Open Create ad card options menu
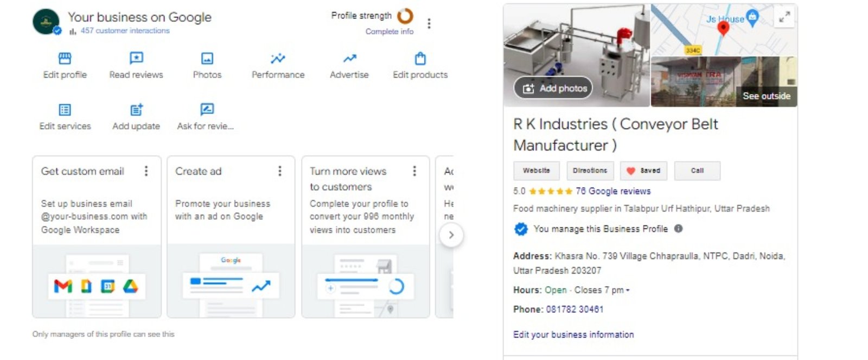 coord(280,171)
